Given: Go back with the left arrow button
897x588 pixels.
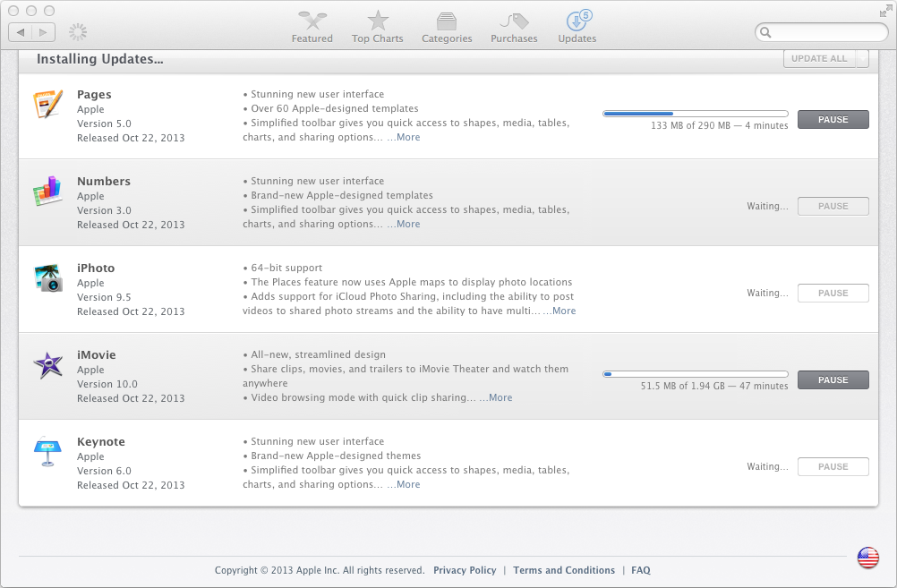Looking at the screenshot, I should coord(20,32).
